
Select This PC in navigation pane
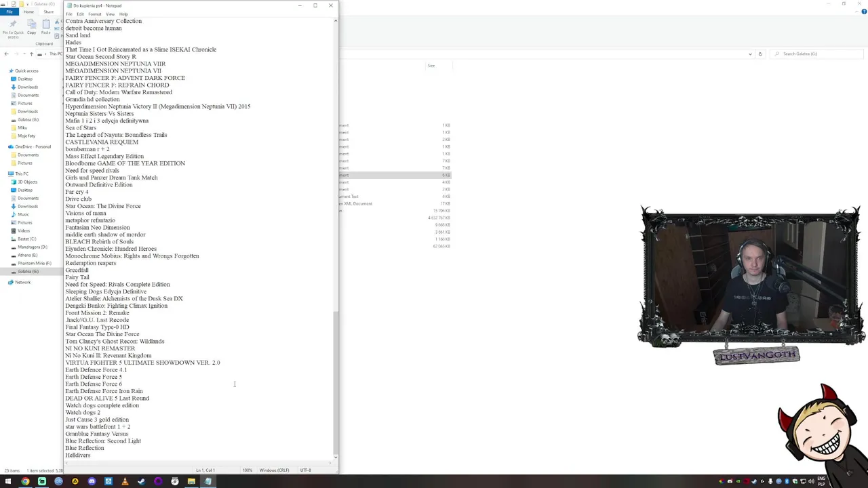point(22,174)
